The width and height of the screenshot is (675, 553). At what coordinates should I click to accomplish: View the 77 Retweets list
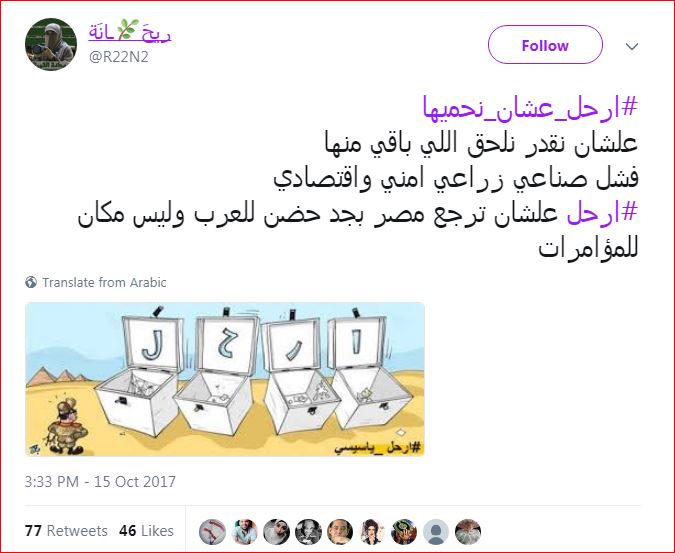pos(66,531)
